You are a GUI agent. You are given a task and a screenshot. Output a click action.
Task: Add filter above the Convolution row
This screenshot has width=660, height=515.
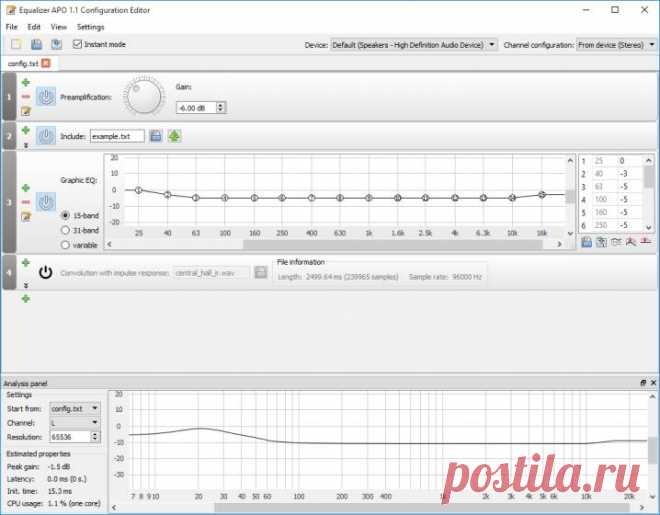click(26, 263)
